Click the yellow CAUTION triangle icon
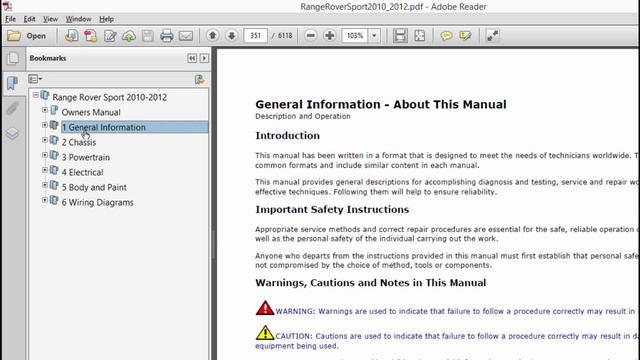The width and height of the screenshot is (640, 360). tap(265, 333)
